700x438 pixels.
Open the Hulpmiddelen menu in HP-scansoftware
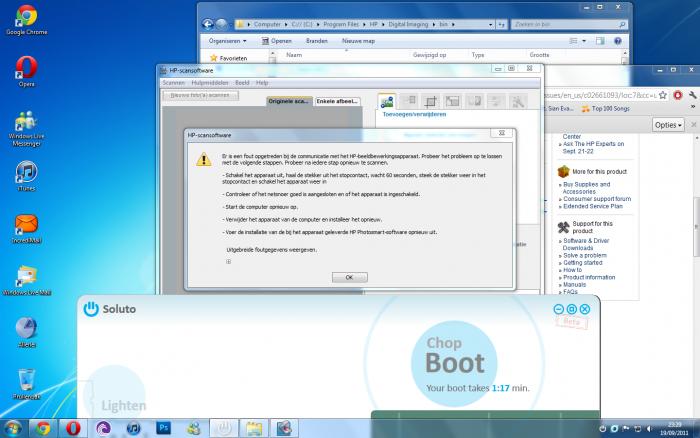(210, 83)
